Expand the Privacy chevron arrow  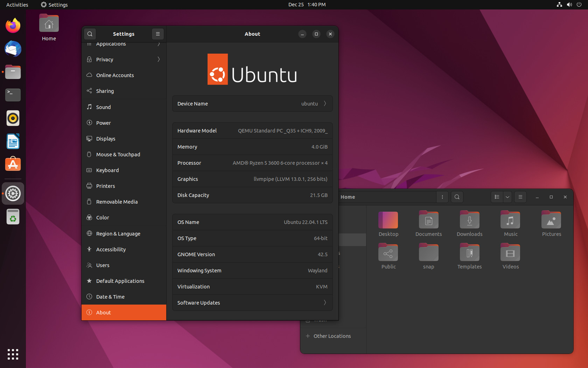(159, 60)
